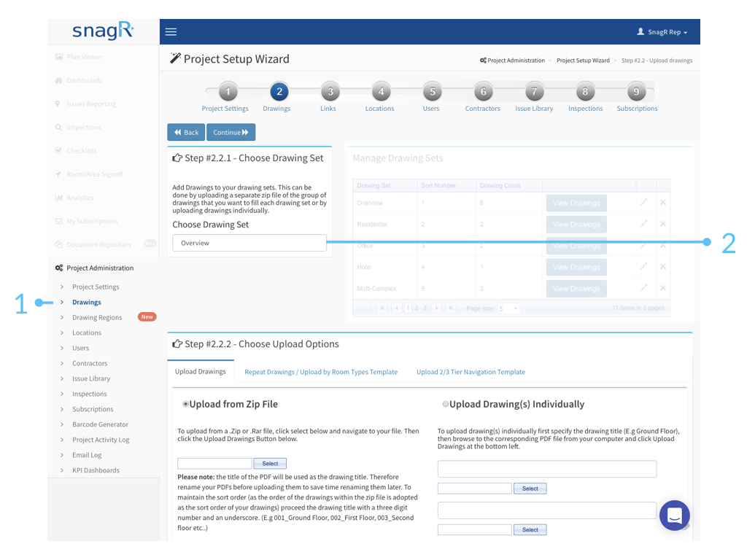
Task: Open Barcode Generator in sidebar
Action: pos(101,424)
